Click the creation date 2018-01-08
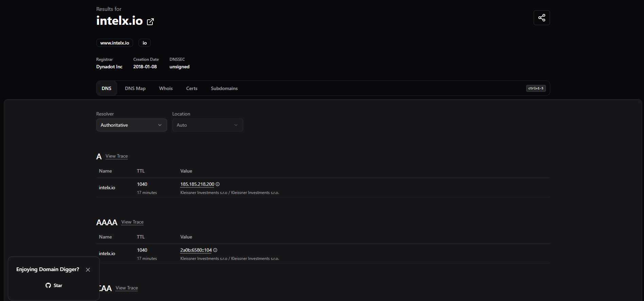Image resolution: width=644 pixels, height=301 pixels. coord(145,67)
